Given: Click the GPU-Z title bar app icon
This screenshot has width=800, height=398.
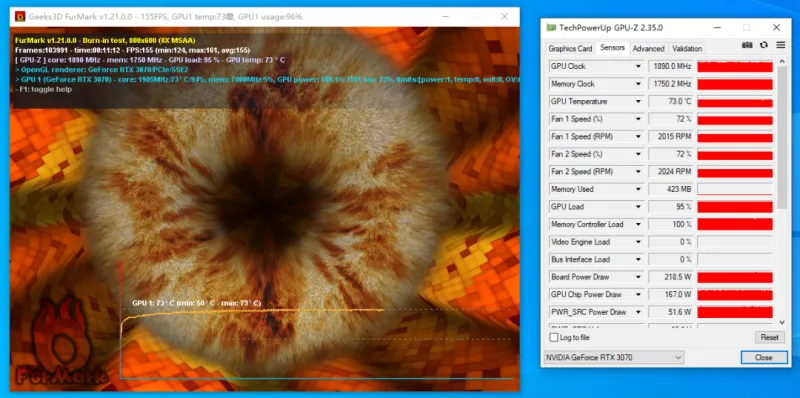Looking at the screenshot, I should point(551,28).
